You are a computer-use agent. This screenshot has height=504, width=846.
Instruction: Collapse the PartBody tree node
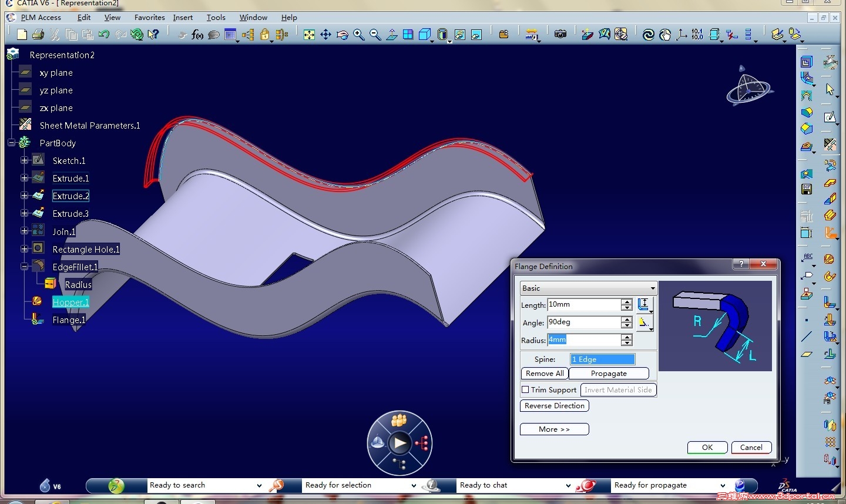pyautogui.click(x=11, y=143)
